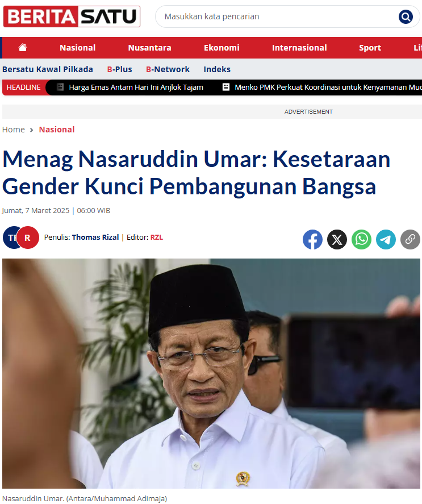
Task: Open the Indeks page
Action: [217, 69]
